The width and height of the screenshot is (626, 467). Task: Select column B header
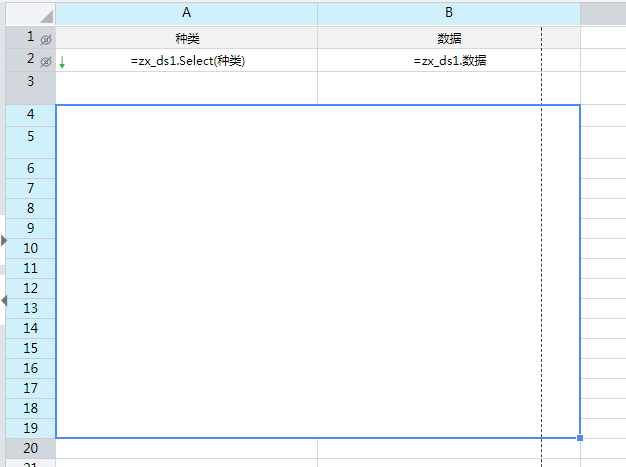(449, 13)
